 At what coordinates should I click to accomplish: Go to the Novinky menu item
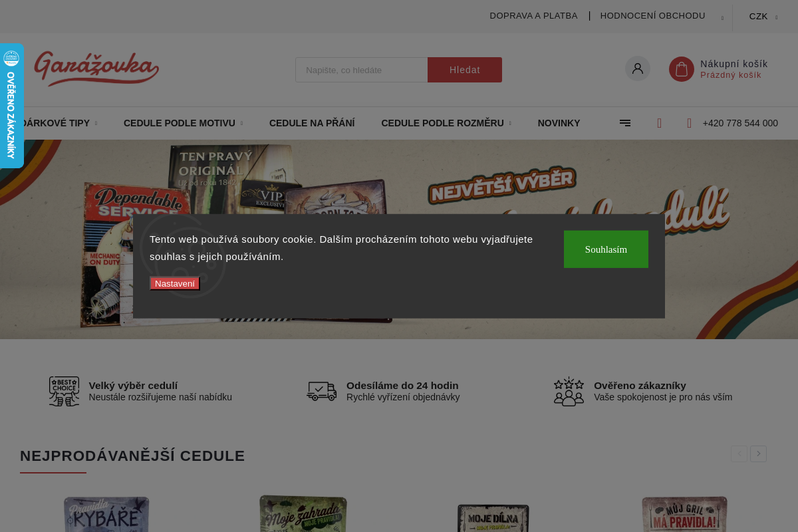coord(559,123)
